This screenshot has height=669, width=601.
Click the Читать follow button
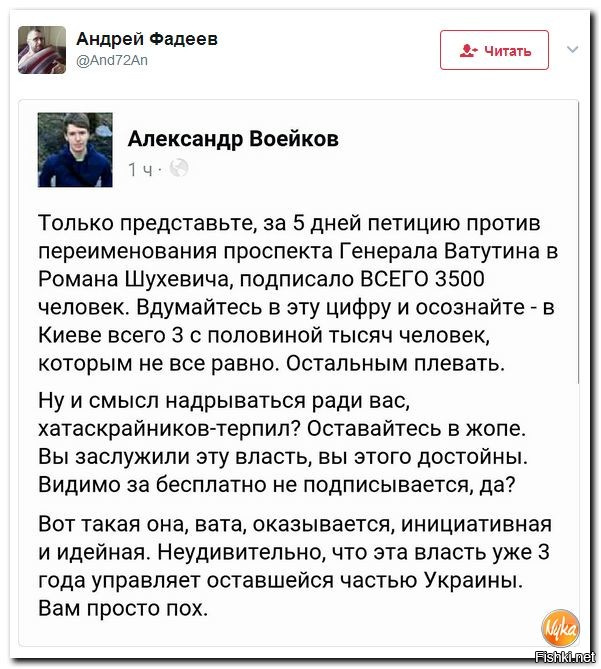coord(494,50)
